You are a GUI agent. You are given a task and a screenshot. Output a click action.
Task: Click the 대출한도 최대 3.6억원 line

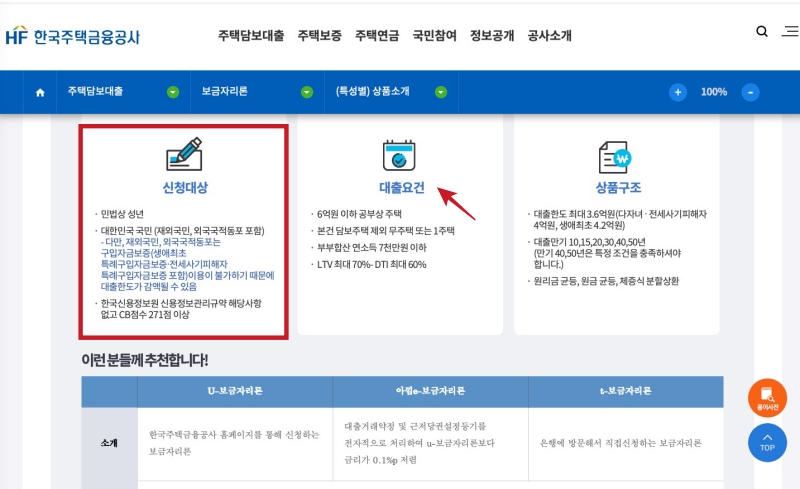point(620,214)
